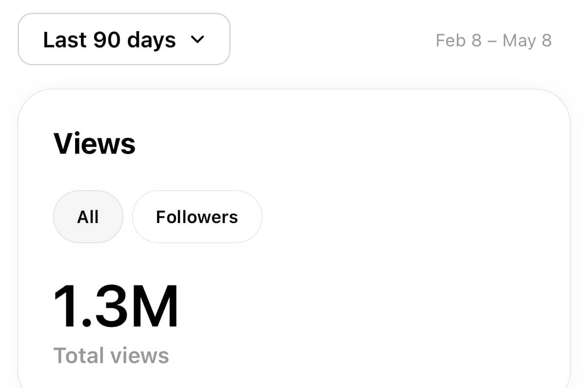The image size is (588, 388).
Task: Click the Views card heading
Action: tap(95, 143)
